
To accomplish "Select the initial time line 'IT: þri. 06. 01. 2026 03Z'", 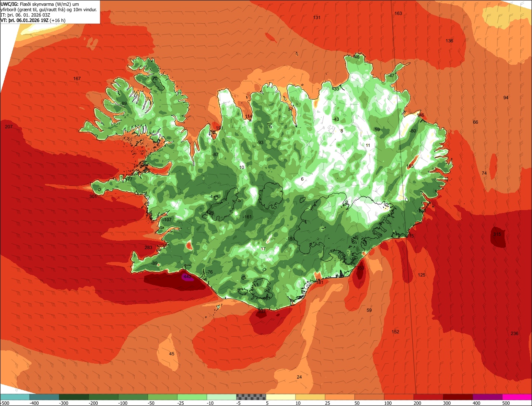I will (26, 15).
